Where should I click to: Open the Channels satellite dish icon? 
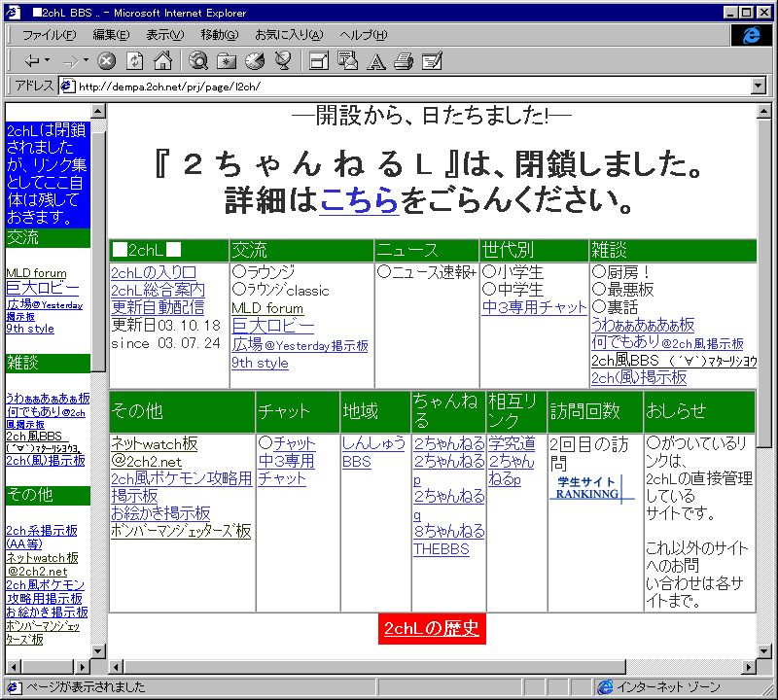[283, 61]
